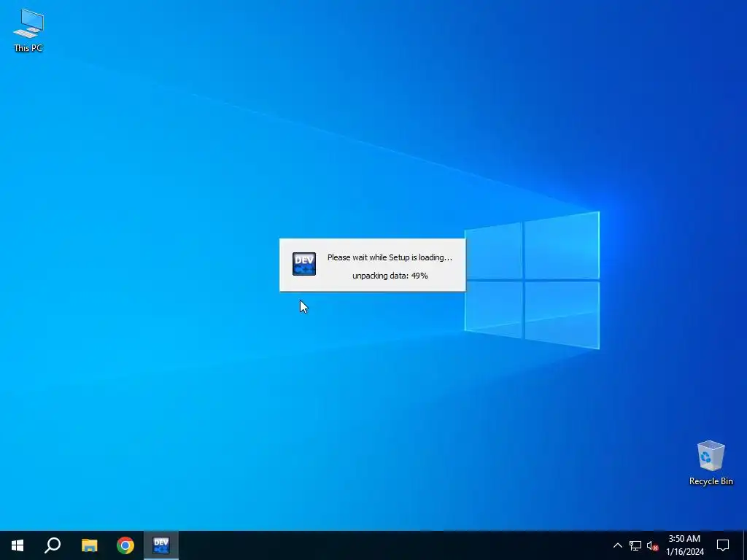Click the Show Desktop sliver button
The width and height of the screenshot is (747, 560).
coord(745,545)
